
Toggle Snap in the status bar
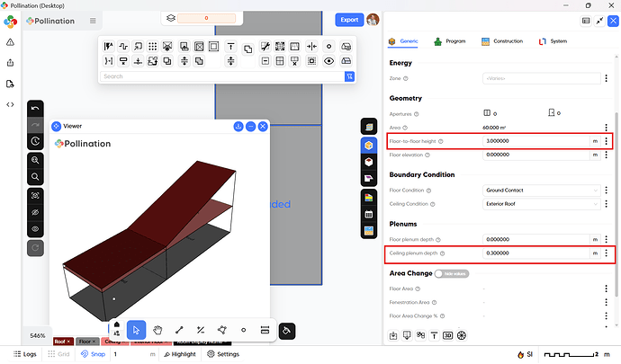pyautogui.click(x=93, y=354)
